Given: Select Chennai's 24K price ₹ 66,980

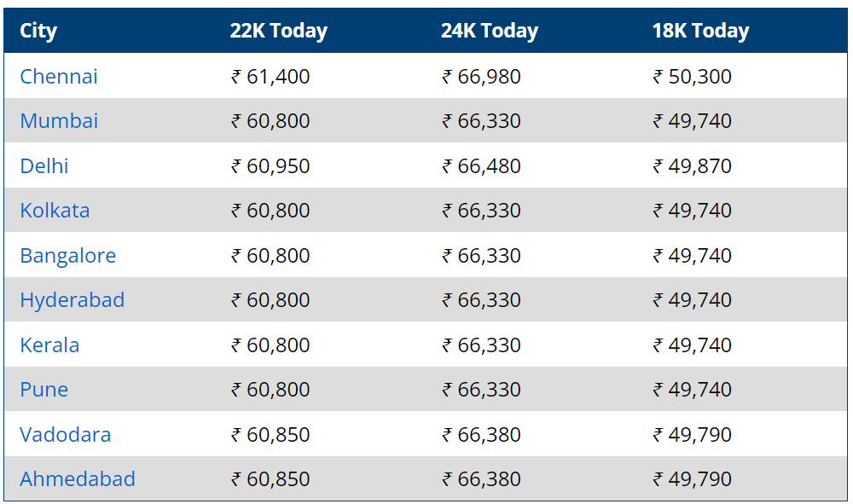Looking at the screenshot, I should (481, 77).
